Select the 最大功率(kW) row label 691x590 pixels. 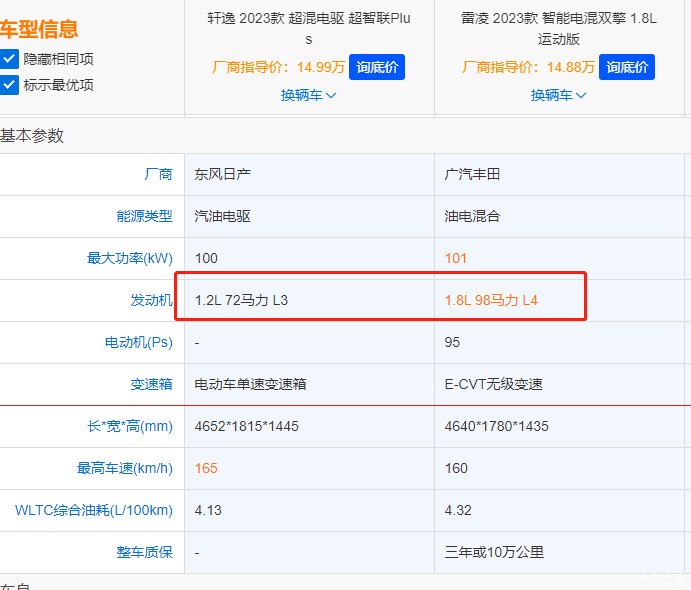click(x=130, y=258)
